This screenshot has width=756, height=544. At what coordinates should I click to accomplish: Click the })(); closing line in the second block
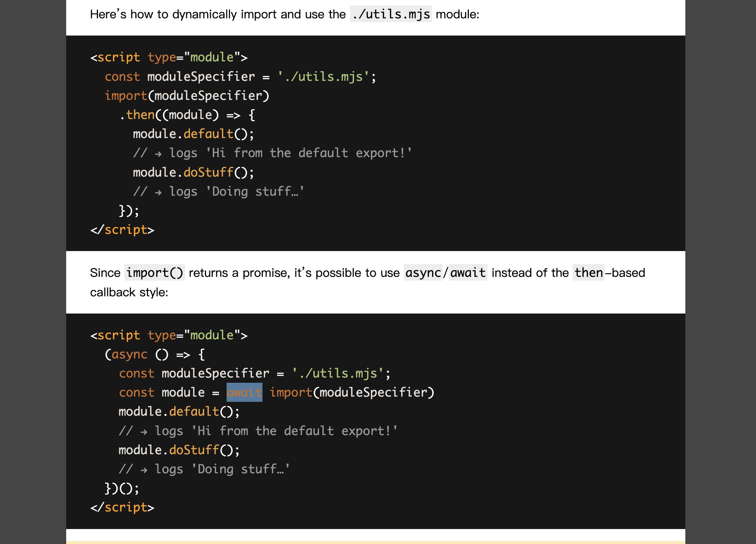tap(122, 488)
